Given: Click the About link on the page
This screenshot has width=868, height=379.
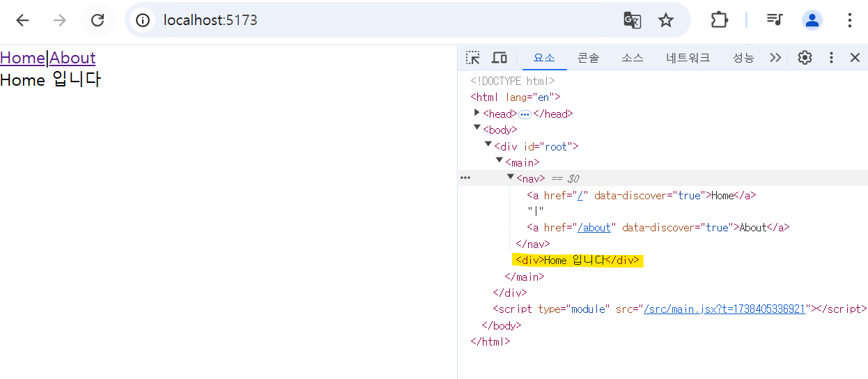Looking at the screenshot, I should [x=72, y=58].
